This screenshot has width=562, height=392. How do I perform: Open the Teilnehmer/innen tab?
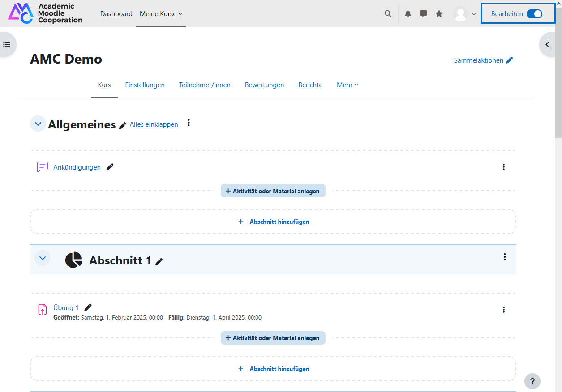tap(205, 85)
